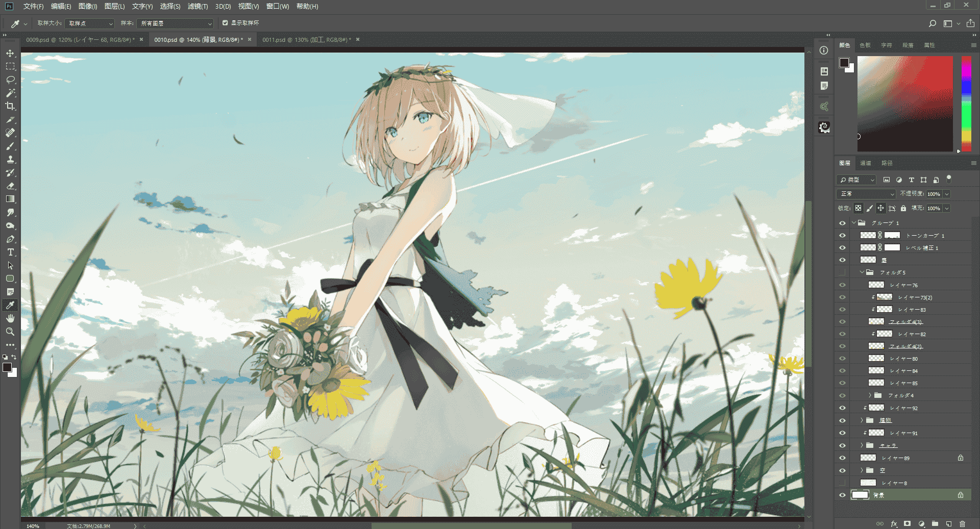980x529 pixels.
Task: Hide the グループ 1 group eye icon
Action: coord(842,223)
